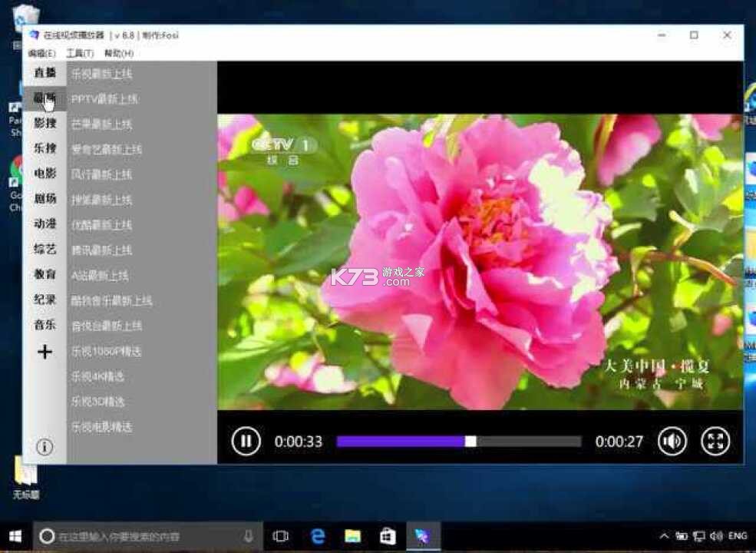Screen dimensions: 756x553
Task: Add a category with the plus icon
Action: pyautogui.click(x=45, y=351)
